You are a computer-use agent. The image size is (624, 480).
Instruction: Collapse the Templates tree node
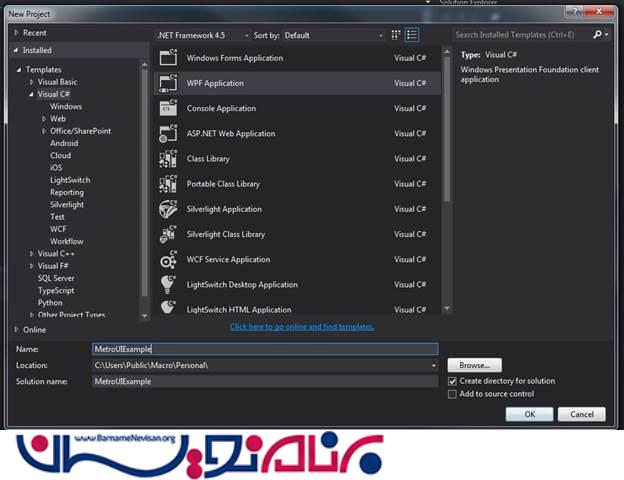[19, 70]
